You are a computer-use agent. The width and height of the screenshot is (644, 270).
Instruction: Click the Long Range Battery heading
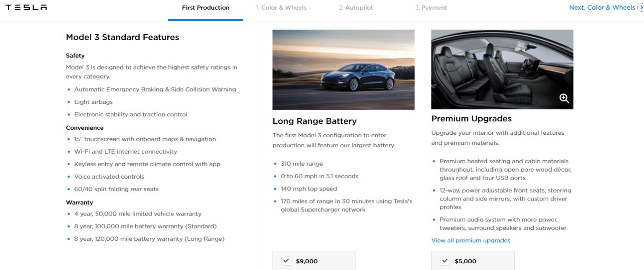314,121
